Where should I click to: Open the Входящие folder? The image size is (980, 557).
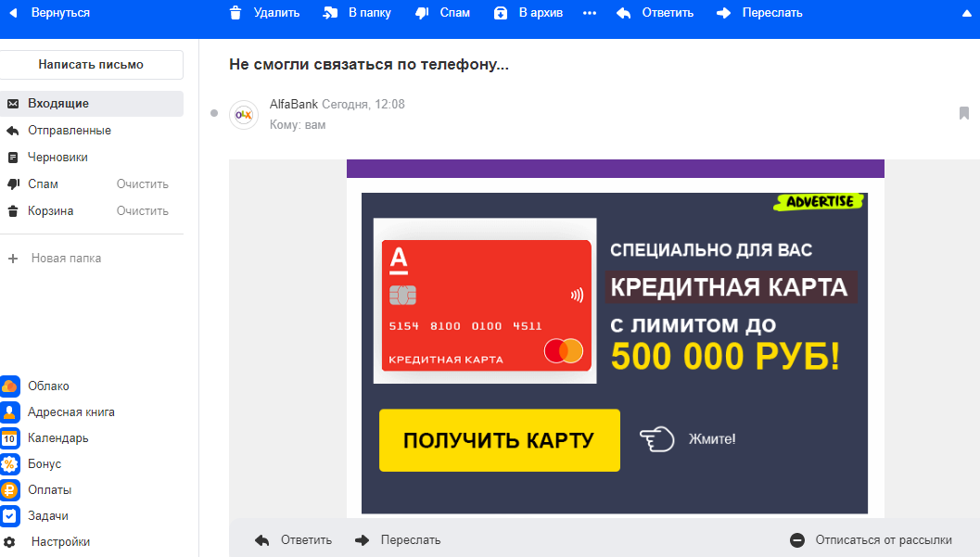(x=91, y=104)
